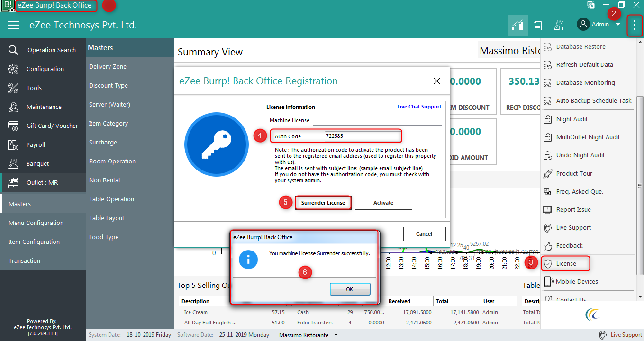This screenshot has width=644, height=341.
Task: Open Configuration in the sidebar
Action: coord(43,69)
